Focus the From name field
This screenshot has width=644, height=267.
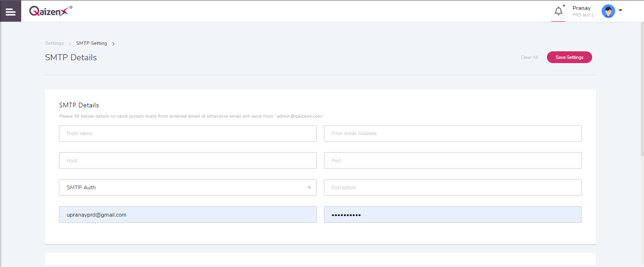pos(188,133)
